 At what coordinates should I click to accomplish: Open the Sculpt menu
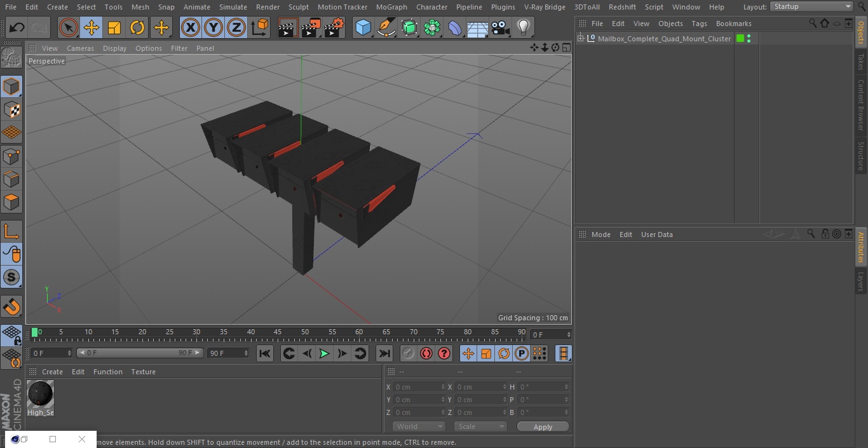[298, 7]
